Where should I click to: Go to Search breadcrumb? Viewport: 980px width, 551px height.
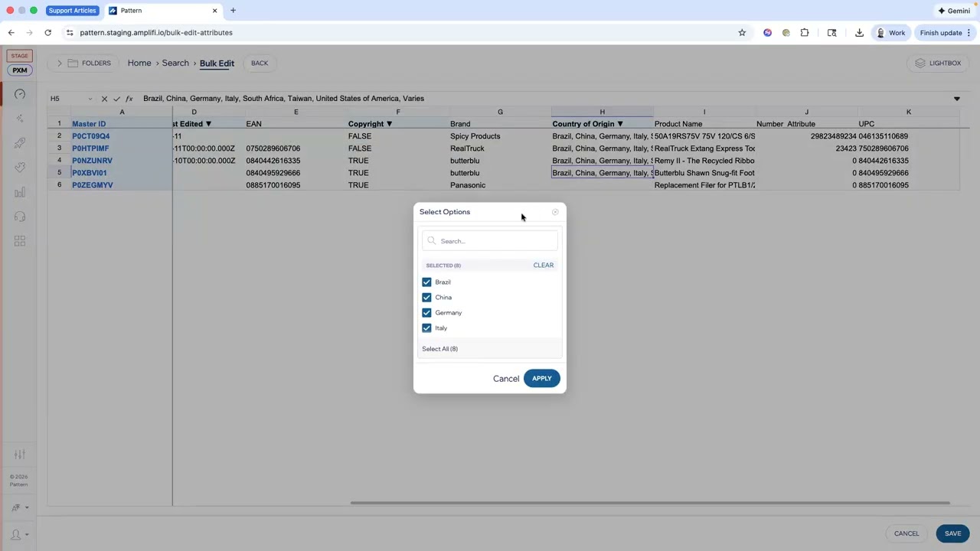[x=175, y=63]
